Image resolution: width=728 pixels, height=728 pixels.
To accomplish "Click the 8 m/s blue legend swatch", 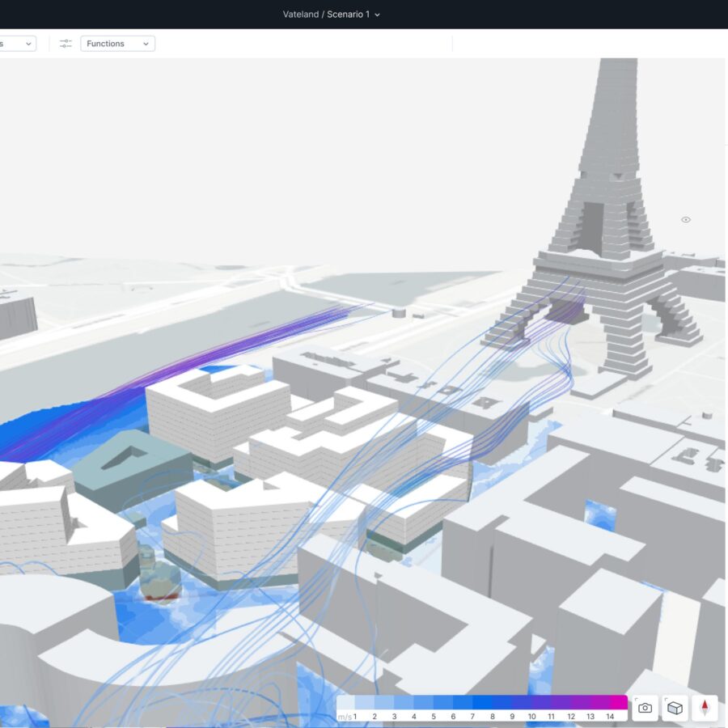I will tap(493, 702).
